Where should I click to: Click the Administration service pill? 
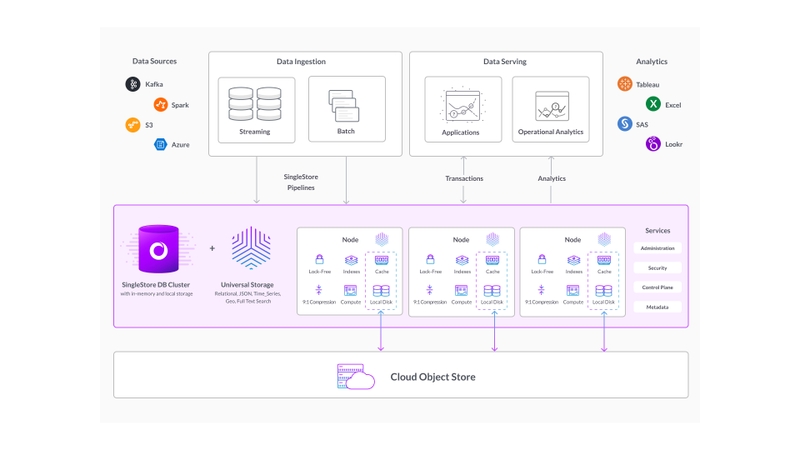(x=658, y=248)
